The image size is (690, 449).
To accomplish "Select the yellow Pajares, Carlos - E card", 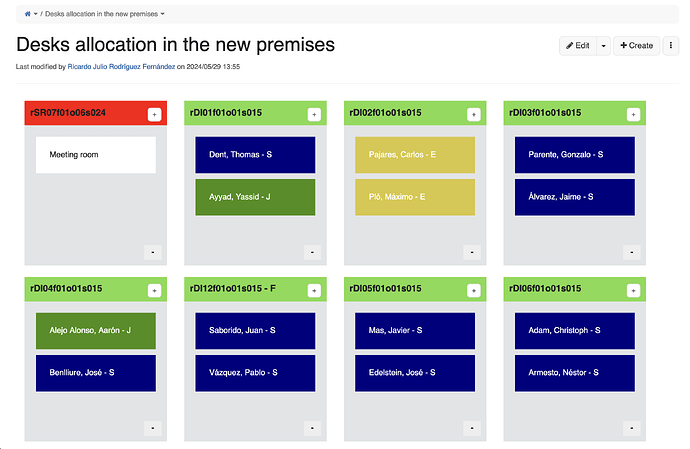I will (x=415, y=155).
